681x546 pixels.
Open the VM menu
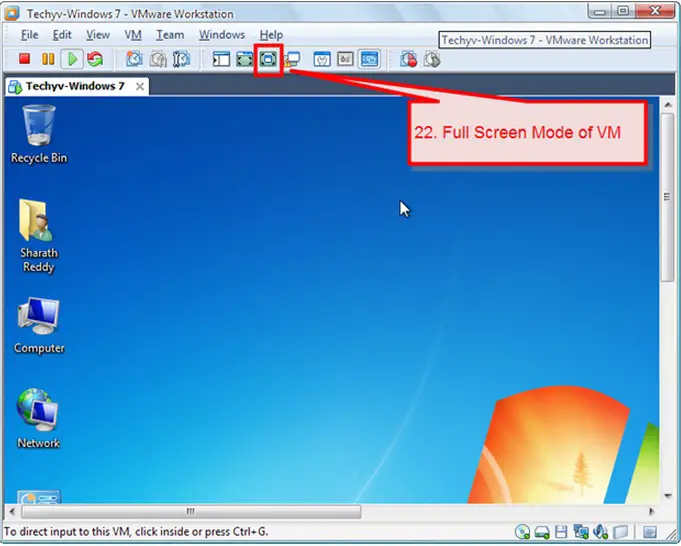point(133,35)
